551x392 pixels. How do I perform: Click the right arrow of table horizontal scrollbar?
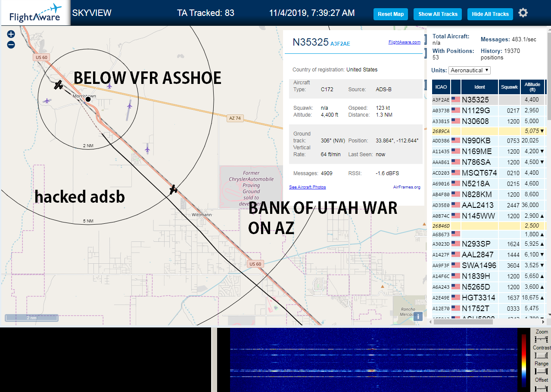click(543, 322)
